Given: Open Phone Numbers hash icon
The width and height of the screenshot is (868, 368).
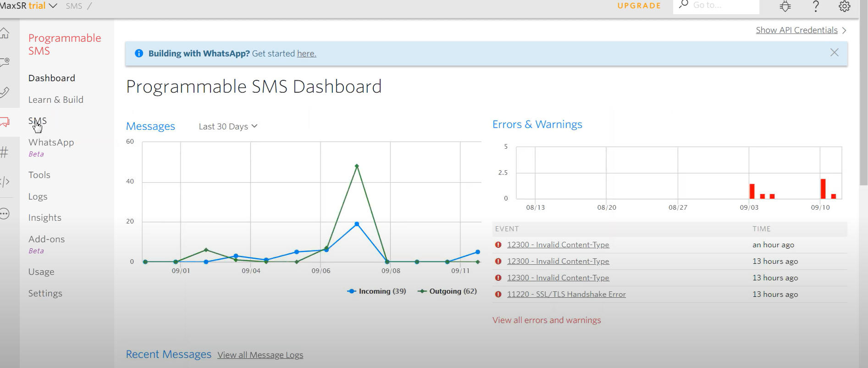Looking at the screenshot, I should 5,152.
